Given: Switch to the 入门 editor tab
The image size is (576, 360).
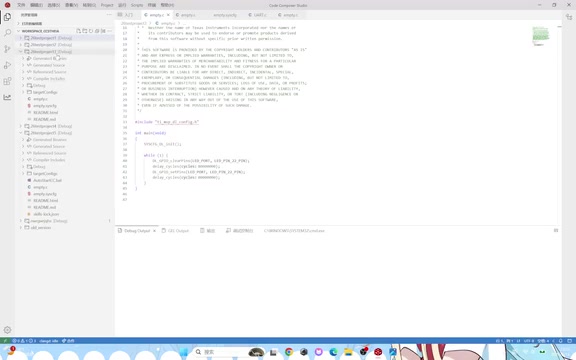Looking at the screenshot, I should [x=127, y=15].
